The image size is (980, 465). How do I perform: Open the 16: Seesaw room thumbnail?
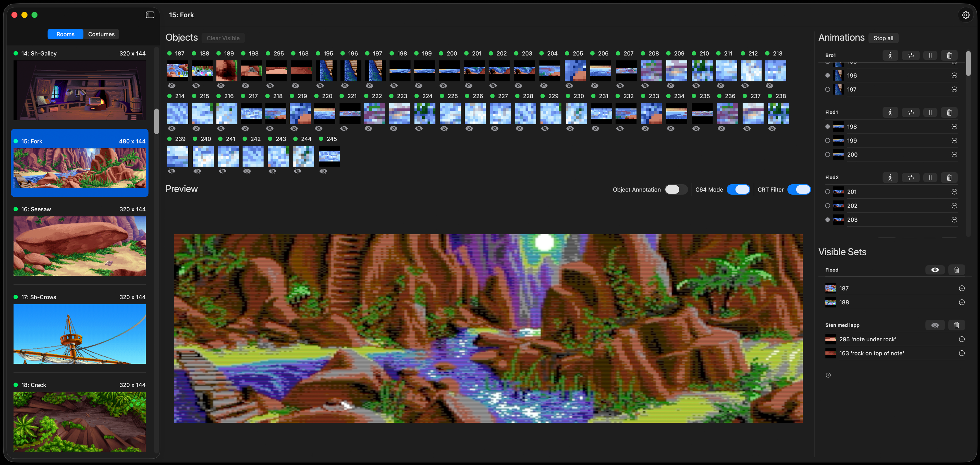click(80, 246)
